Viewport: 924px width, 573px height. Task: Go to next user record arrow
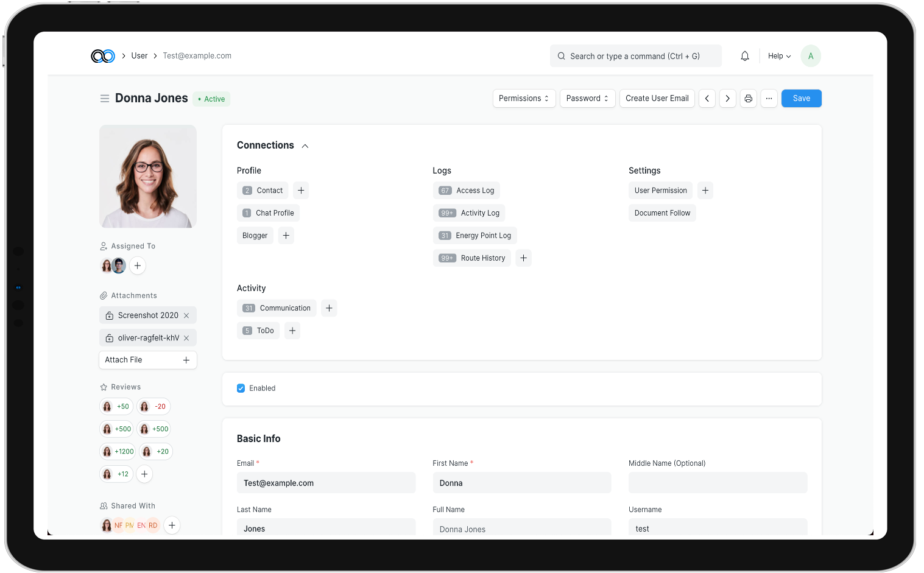(727, 99)
